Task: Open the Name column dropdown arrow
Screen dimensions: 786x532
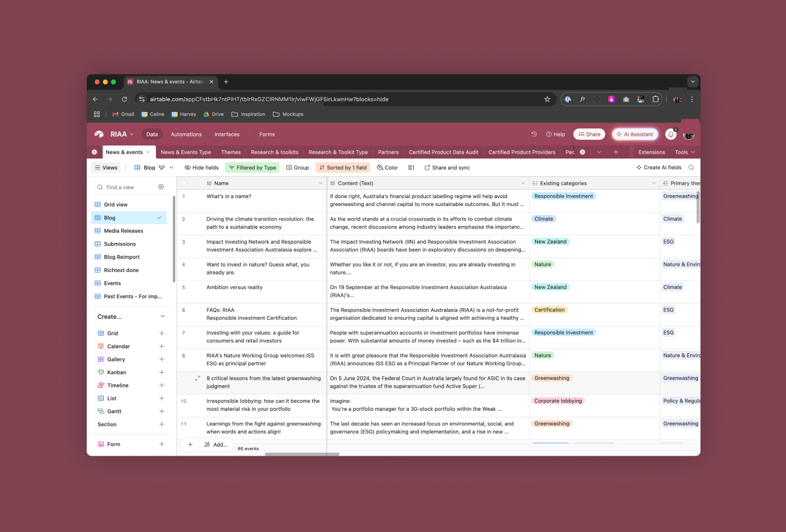Action: point(321,183)
